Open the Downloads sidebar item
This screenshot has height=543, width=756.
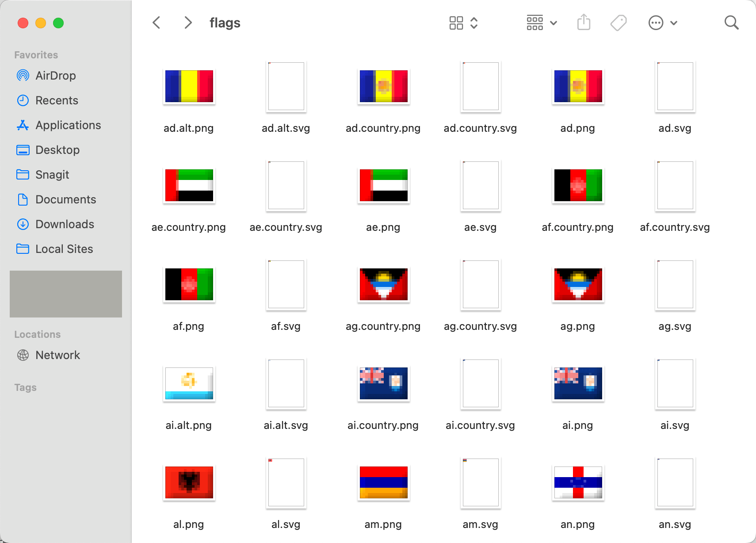point(65,224)
